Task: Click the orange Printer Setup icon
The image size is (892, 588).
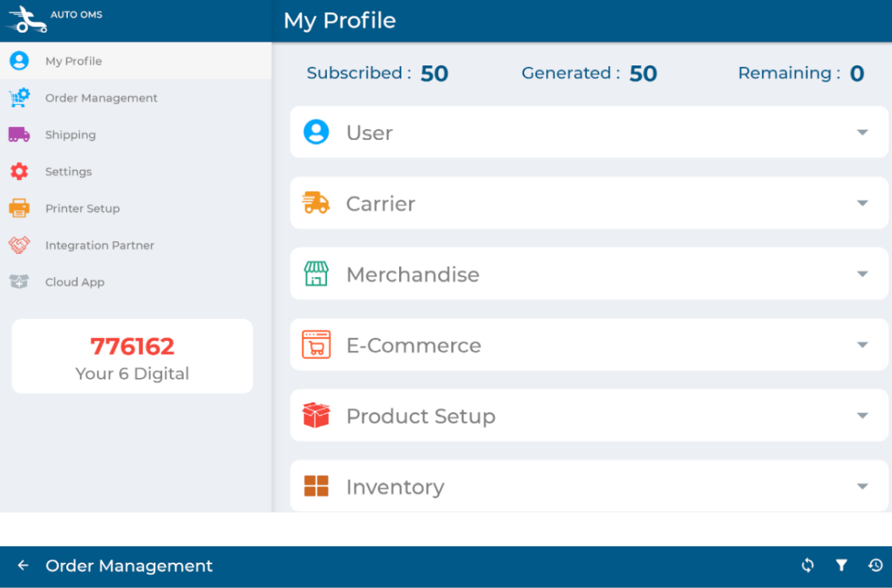Action: tap(20, 209)
